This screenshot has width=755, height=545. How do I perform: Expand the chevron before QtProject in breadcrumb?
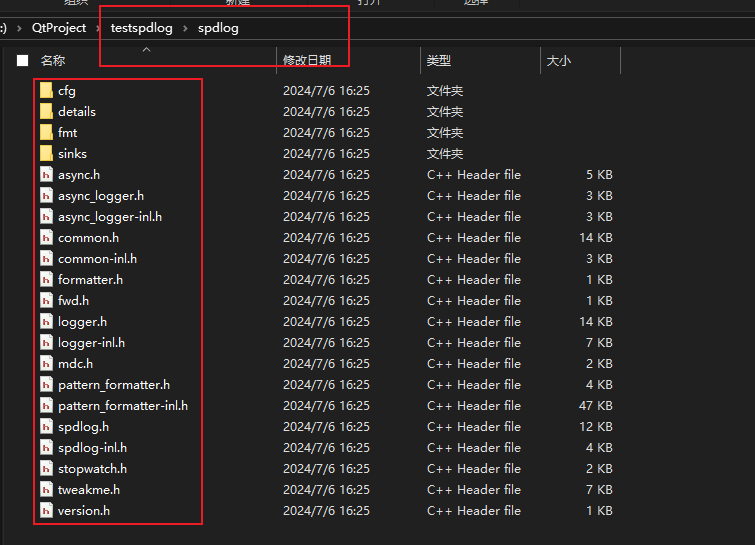click(19, 28)
